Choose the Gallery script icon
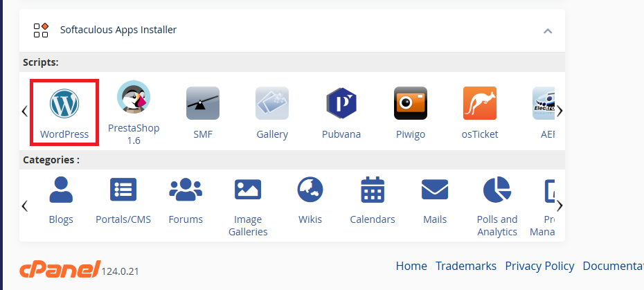 (x=272, y=103)
